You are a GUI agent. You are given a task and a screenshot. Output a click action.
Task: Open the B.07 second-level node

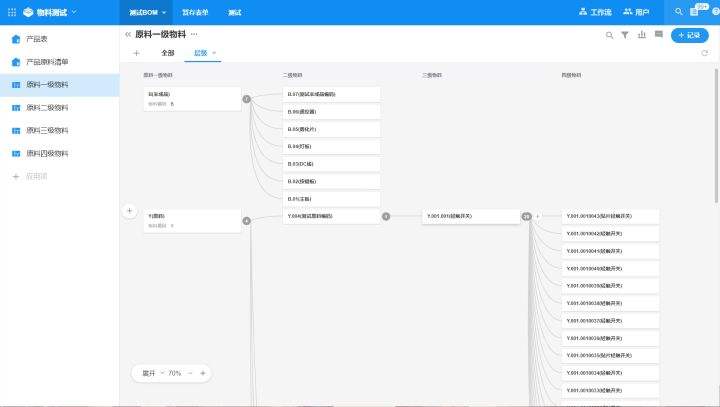(x=332, y=94)
